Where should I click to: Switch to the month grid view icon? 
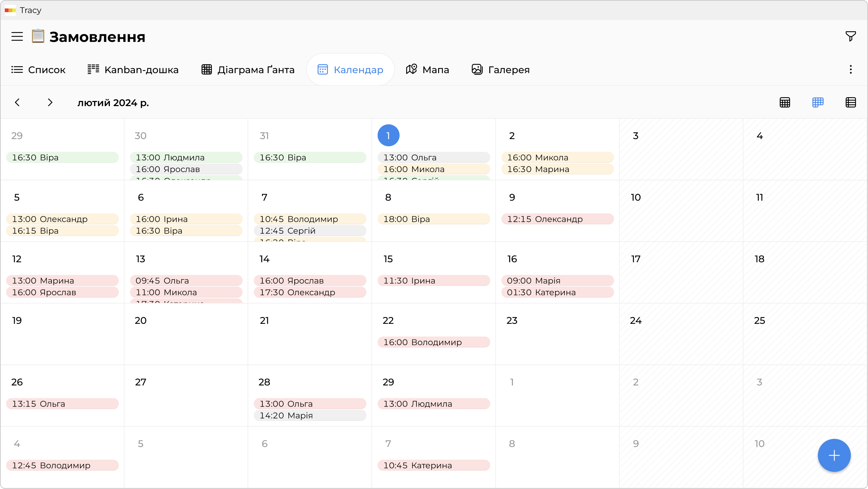pos(785,102)
